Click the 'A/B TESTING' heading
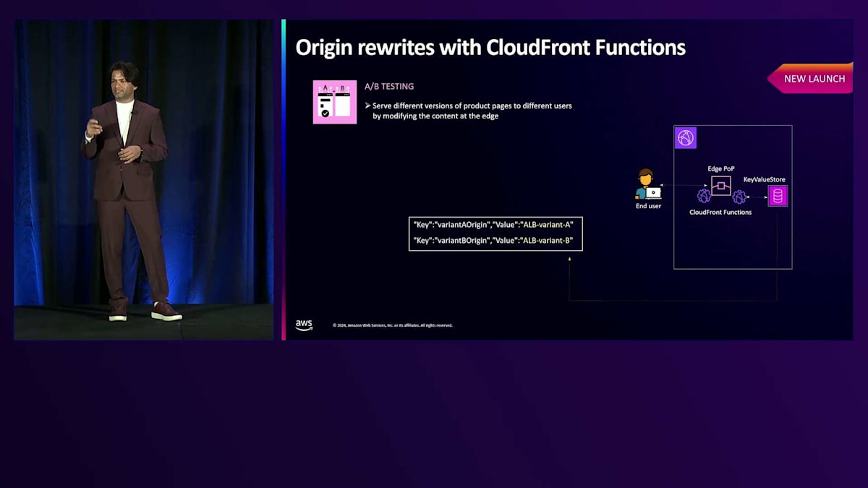Viewport: 868px width, 488px height. pyautogui.click(x=389, y=86)
